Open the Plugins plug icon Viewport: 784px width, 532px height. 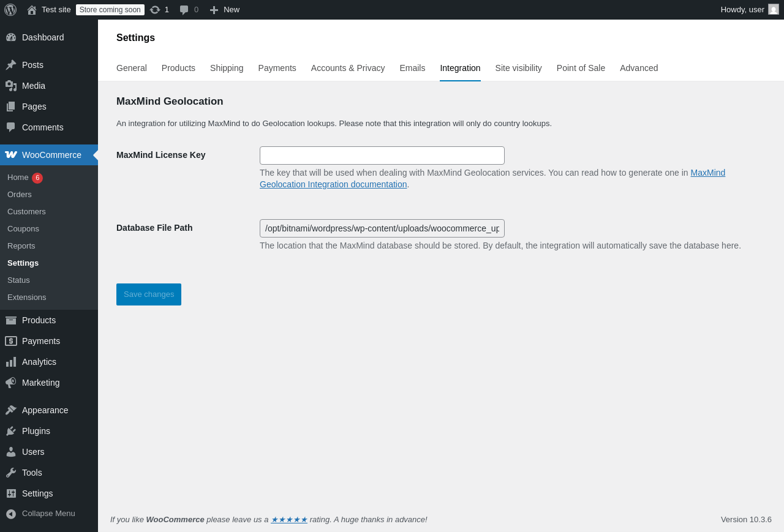click(11, 431)
